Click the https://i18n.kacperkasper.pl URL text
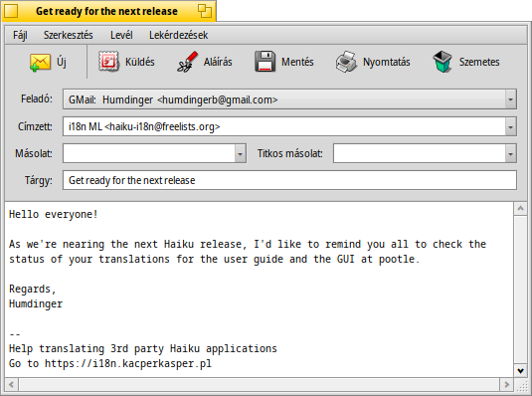Viewport: 532px width, 396px height. click(128, 363)
